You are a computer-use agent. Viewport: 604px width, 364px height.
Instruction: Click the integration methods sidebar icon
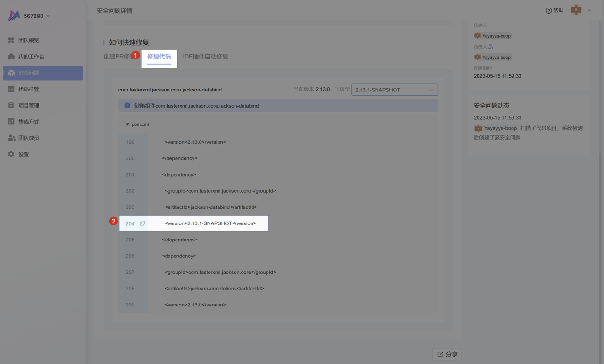coord(11,122)
